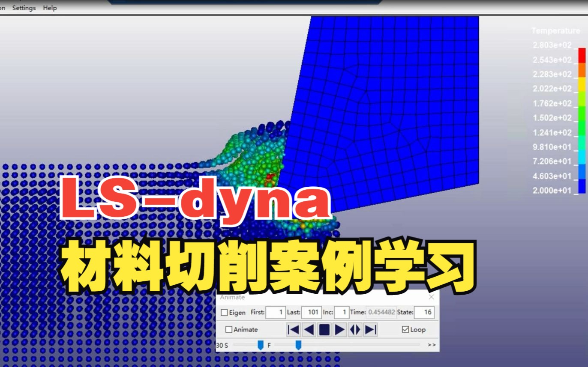Jump to last animation state
Screen dimensions: 588x367
pos(370,329)
